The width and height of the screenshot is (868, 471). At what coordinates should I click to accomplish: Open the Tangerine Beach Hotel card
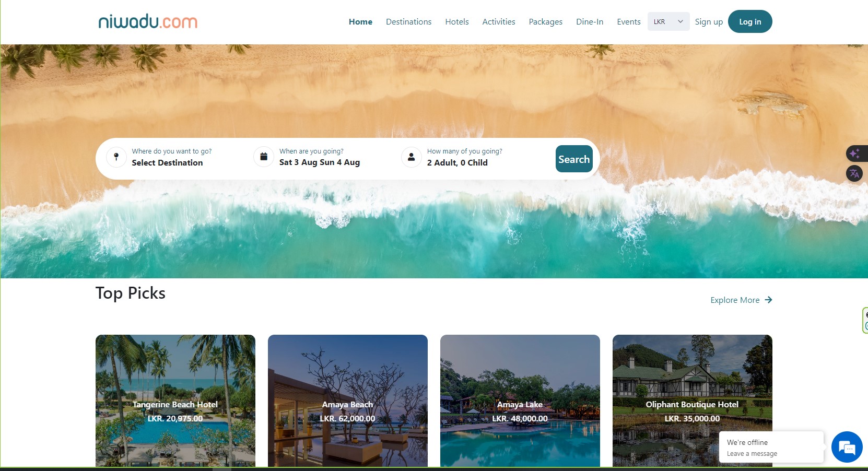coord(175,401)
